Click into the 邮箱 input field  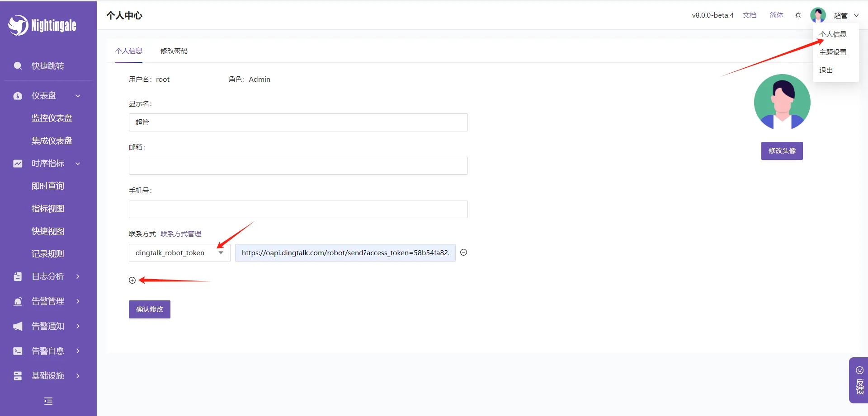[298, 166]
